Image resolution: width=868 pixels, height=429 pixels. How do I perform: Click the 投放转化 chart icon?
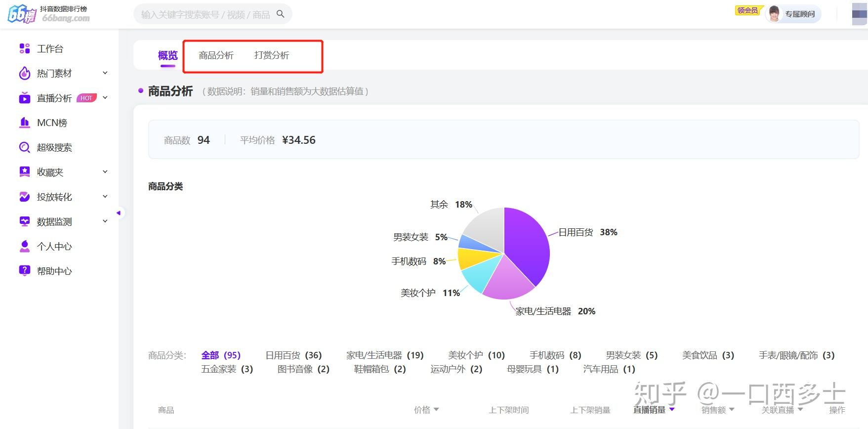pyautogui.click(x=25, y=197)
